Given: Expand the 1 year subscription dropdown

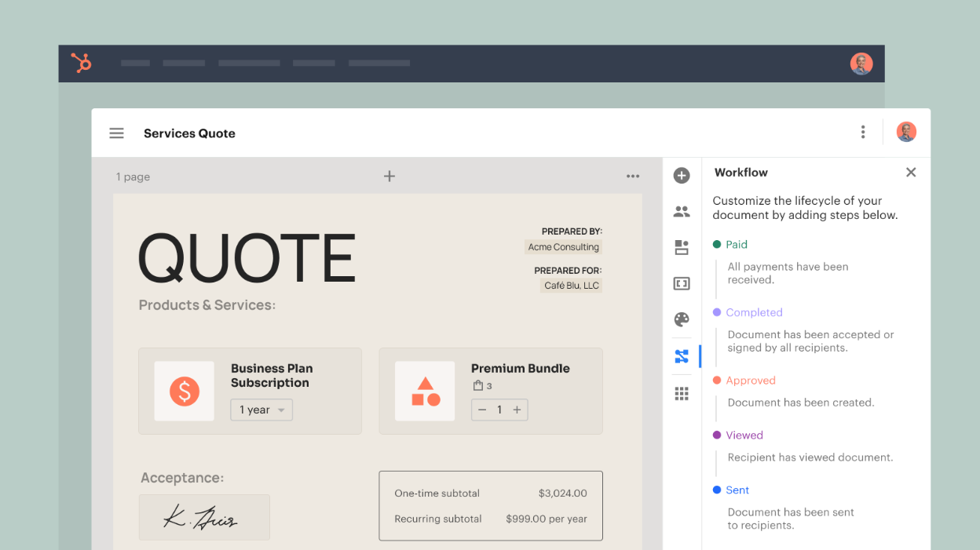Looking at the screenshot, I should 261,410.
